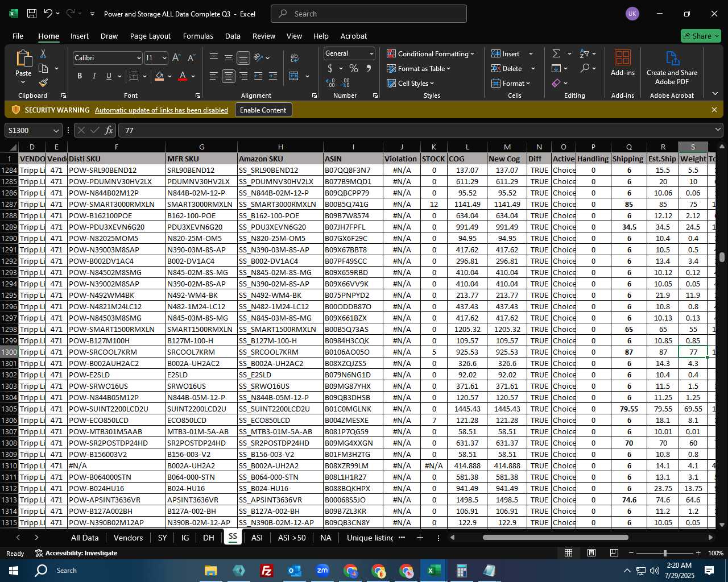Viewport: 728px width, 582px height.
Task: Open the font size dropdown
Action: tap(164, 58)
